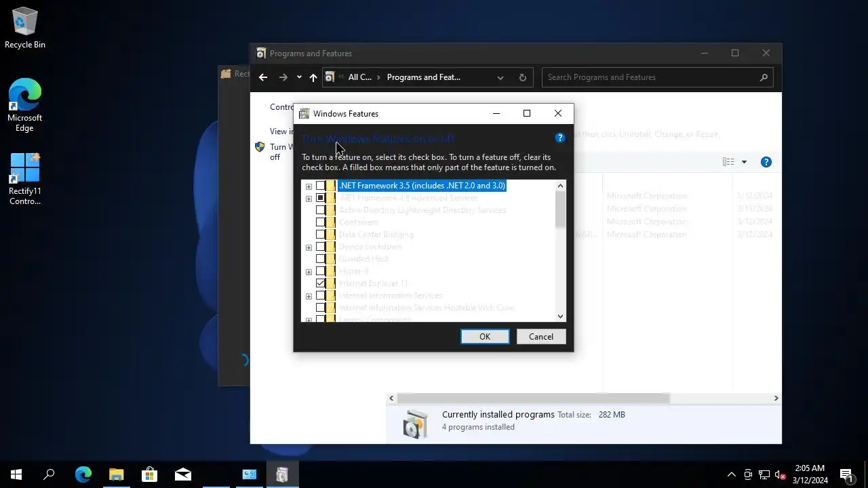Enable .NET Framework 3.5 checkbox
This screenshot has height=488, width=868.
(320, 186)
